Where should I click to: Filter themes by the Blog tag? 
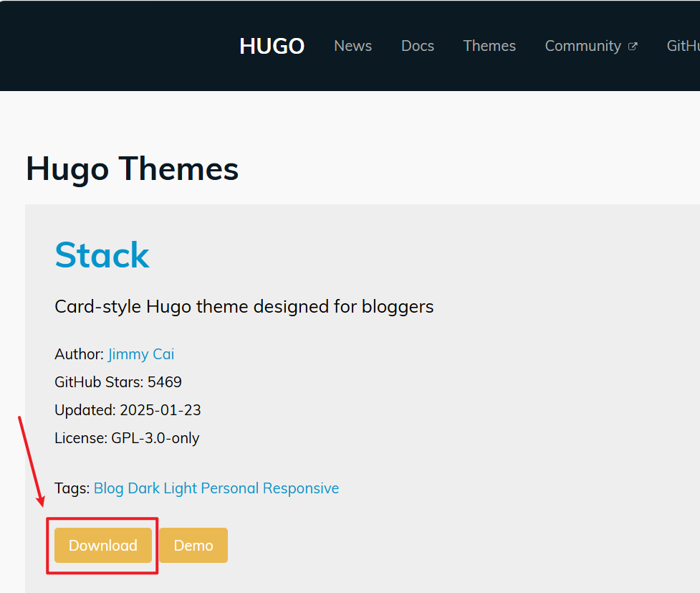tap(109, 488)
